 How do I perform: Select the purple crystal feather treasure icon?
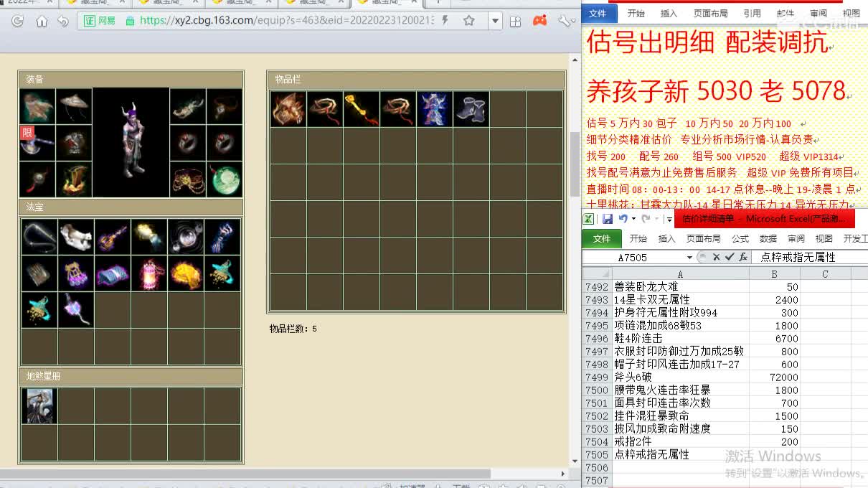[x=76, y=310]
